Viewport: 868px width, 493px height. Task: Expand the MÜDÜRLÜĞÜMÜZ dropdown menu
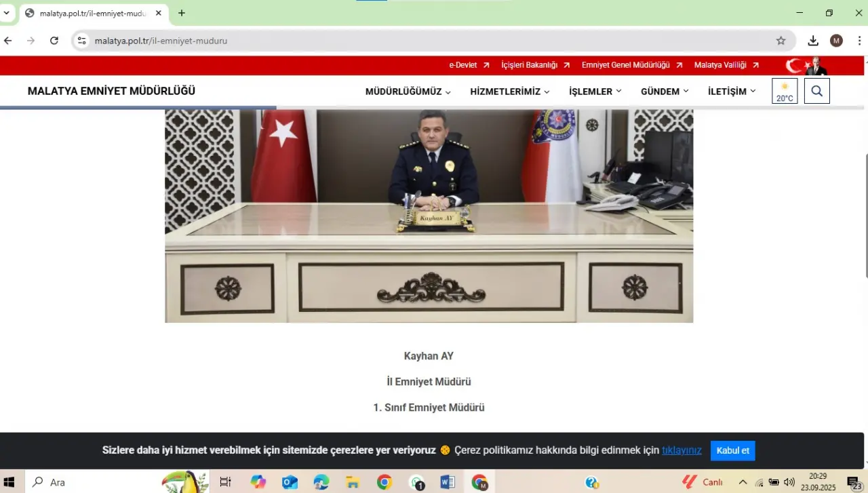[408, 92]
